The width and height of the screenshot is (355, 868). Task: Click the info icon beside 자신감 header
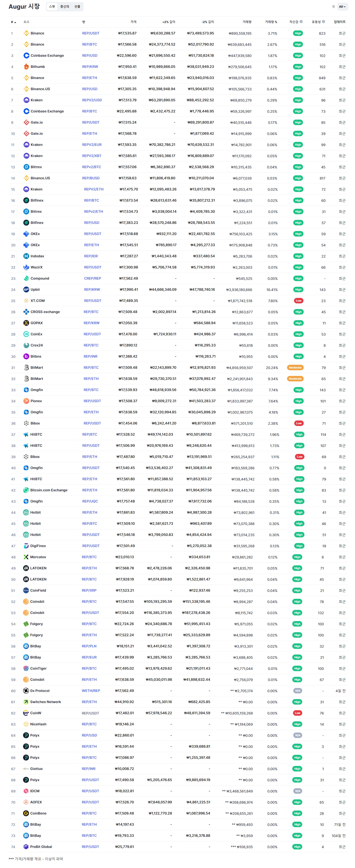point(301,22)
